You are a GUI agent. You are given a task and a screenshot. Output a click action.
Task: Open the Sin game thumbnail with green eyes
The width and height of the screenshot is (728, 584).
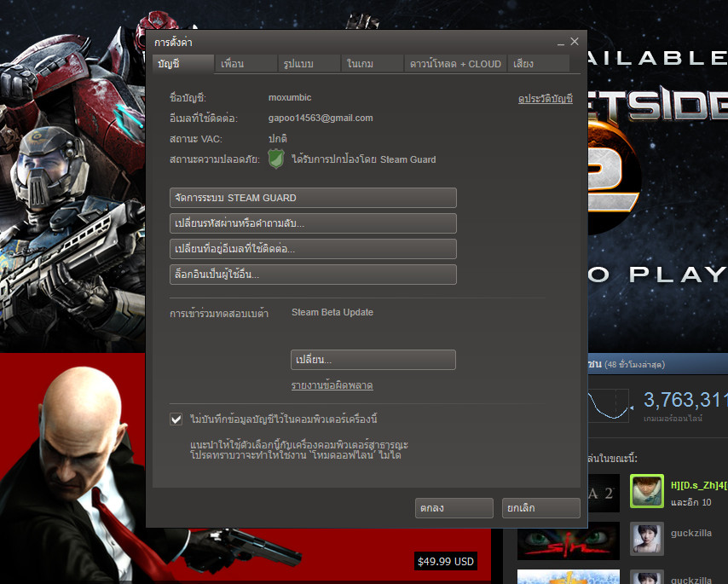tap(569, 541)
